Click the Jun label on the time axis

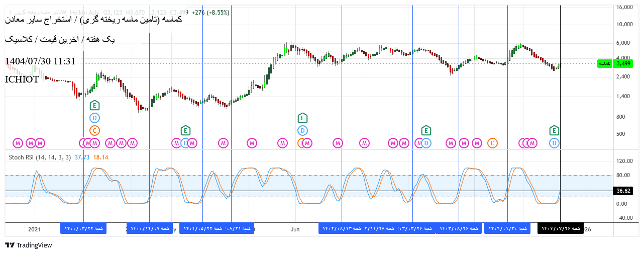coord(295,229)
